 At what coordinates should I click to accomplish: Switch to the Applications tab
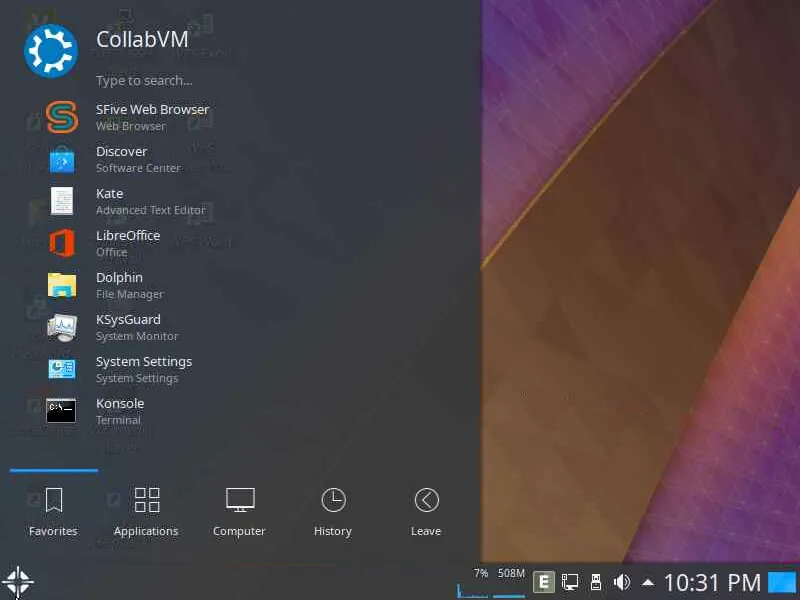point(146,512)
